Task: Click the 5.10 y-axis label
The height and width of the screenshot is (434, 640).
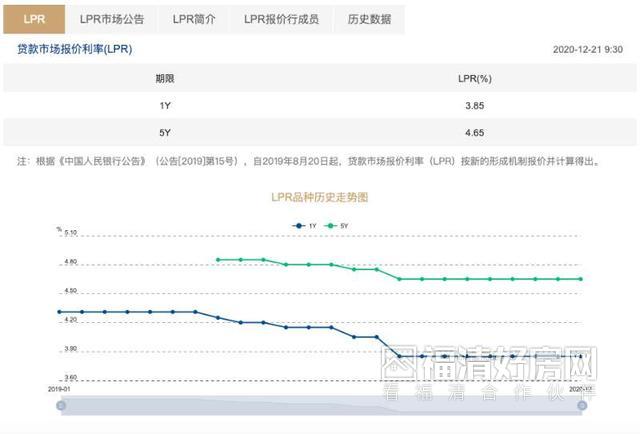Action: pyautogui.click(x=71, y=233)
